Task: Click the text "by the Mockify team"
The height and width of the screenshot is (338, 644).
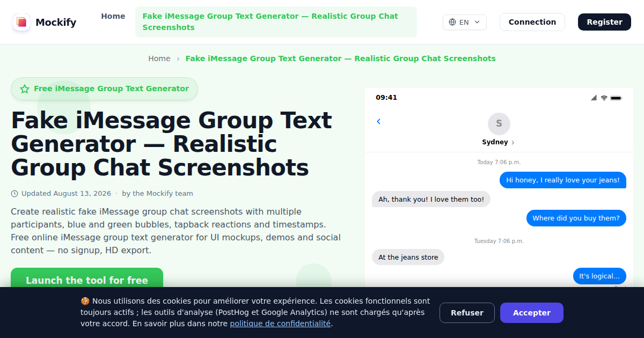Action: click(157, 194)
